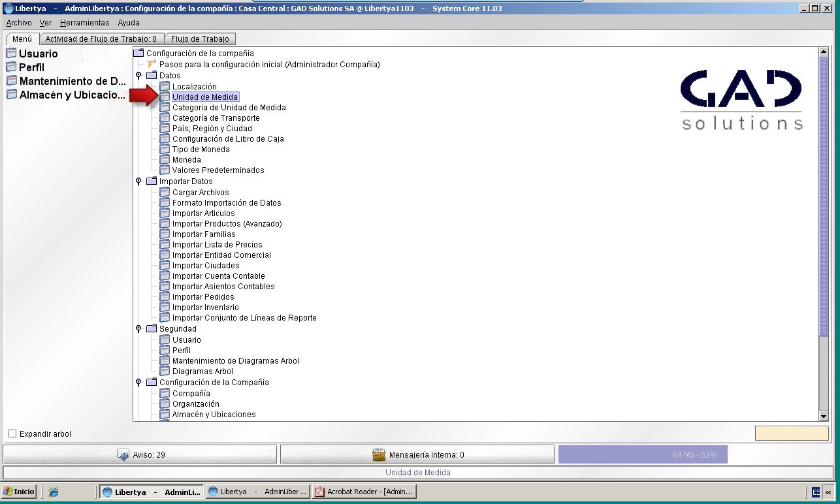Click the Windows Inicio start button
Screen dimensions: 840x504
coord(19,492)
